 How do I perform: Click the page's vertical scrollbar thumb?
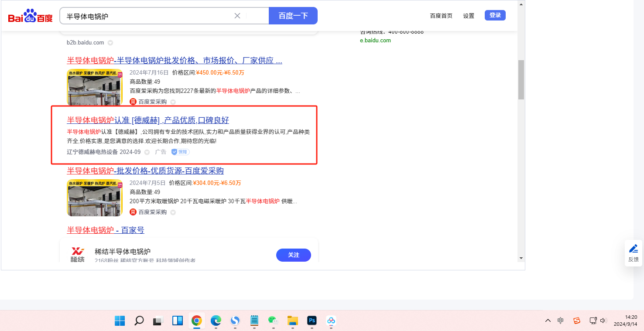[521, 80]
